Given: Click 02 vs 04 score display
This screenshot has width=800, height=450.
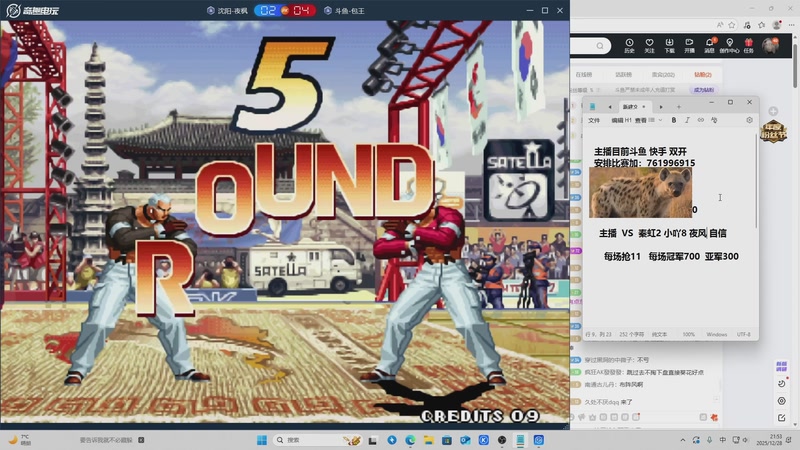Looking at the screenshot, I should click(285, 10).
